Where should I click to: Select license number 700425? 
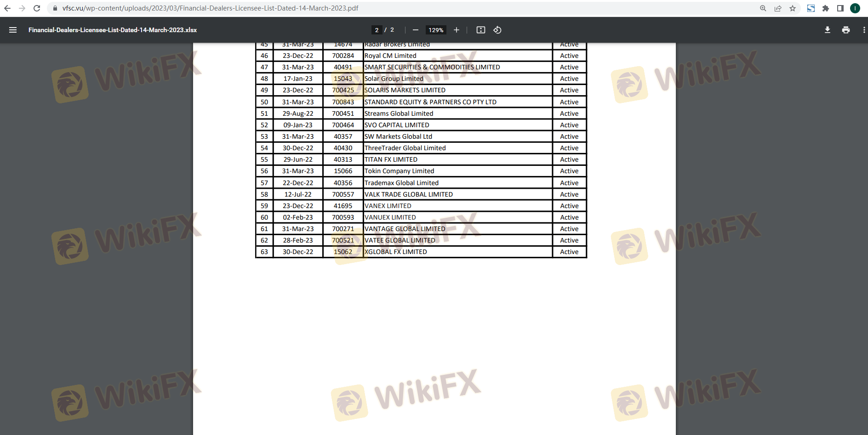(343, 90)
